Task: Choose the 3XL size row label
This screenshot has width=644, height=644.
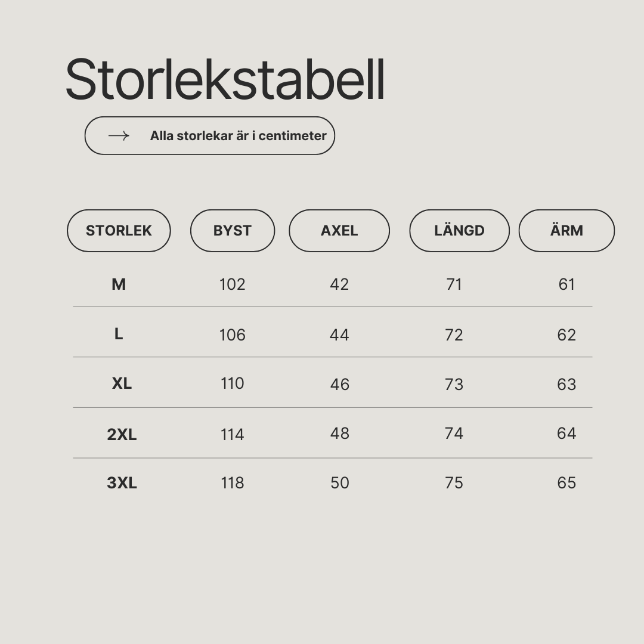Action: [122, 483]
